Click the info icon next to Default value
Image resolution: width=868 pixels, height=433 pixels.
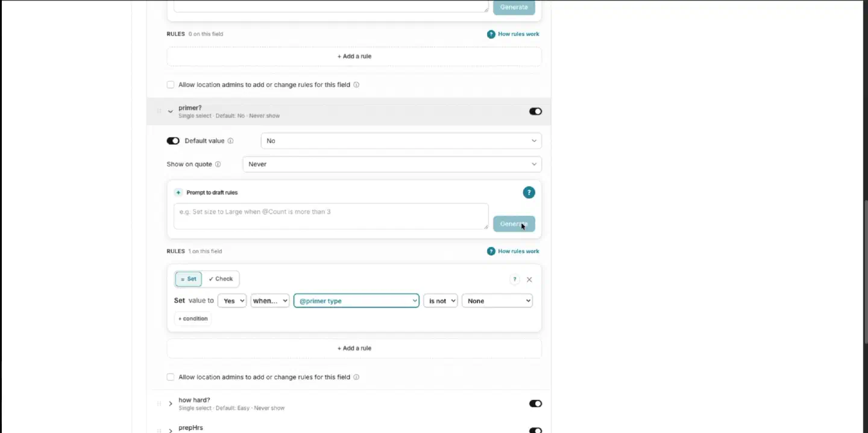pyautogui.click(x=230, y=141)
